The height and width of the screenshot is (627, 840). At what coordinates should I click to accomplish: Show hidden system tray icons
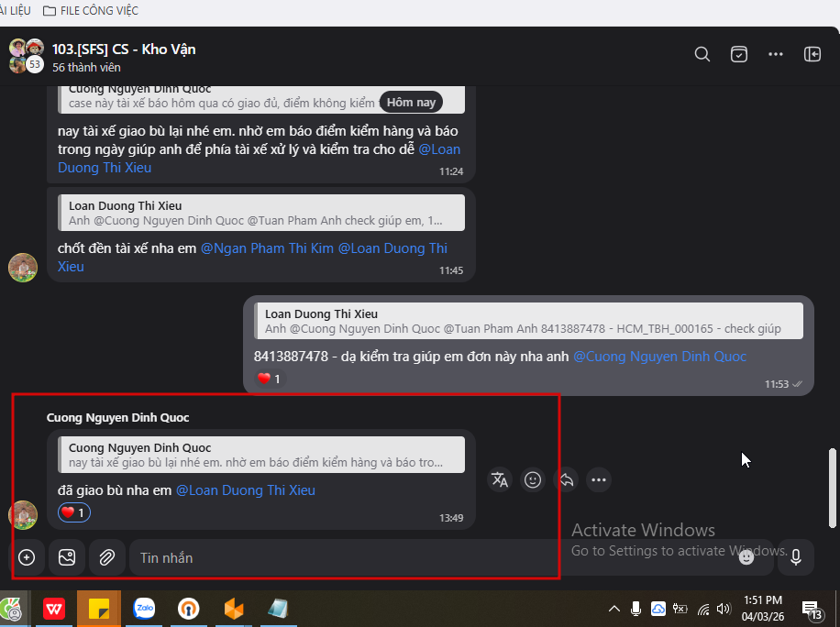coord(614,609)
